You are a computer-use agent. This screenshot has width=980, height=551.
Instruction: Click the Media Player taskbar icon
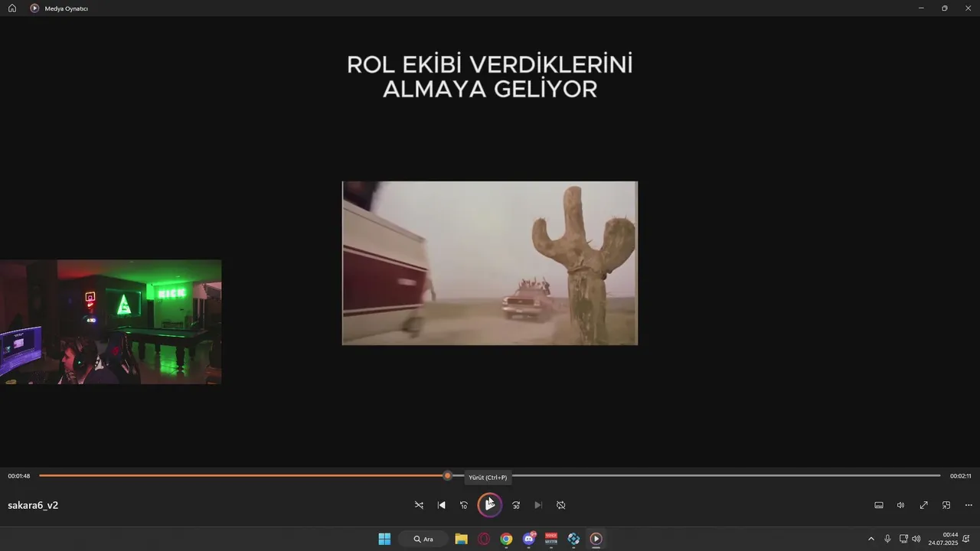click(x=596, y=539)
